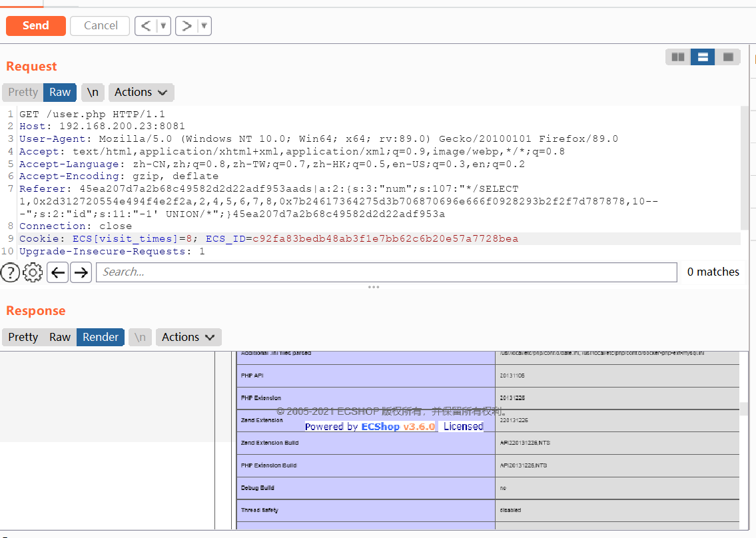Toggle \n display in Response
756x538 pixels.
140,337
